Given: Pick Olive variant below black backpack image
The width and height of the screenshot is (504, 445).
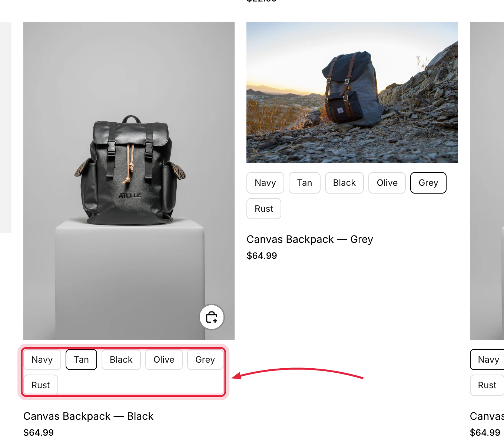Looking at the screenshot, I should (164, 360).
